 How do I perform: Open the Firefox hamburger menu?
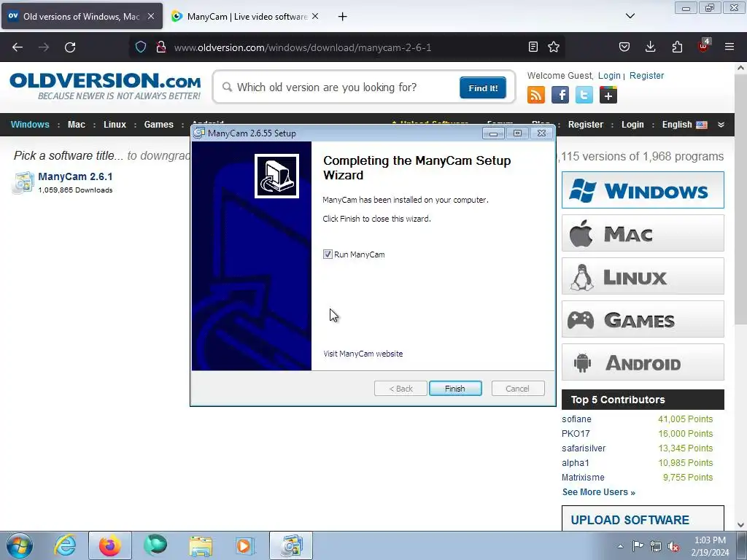(x=729, y=47)
